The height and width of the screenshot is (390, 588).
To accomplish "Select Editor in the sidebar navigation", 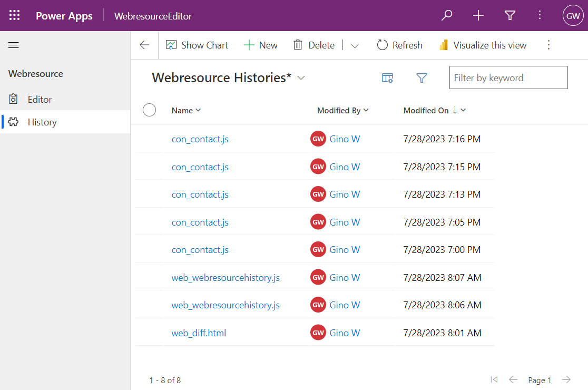I will [65, 100].
